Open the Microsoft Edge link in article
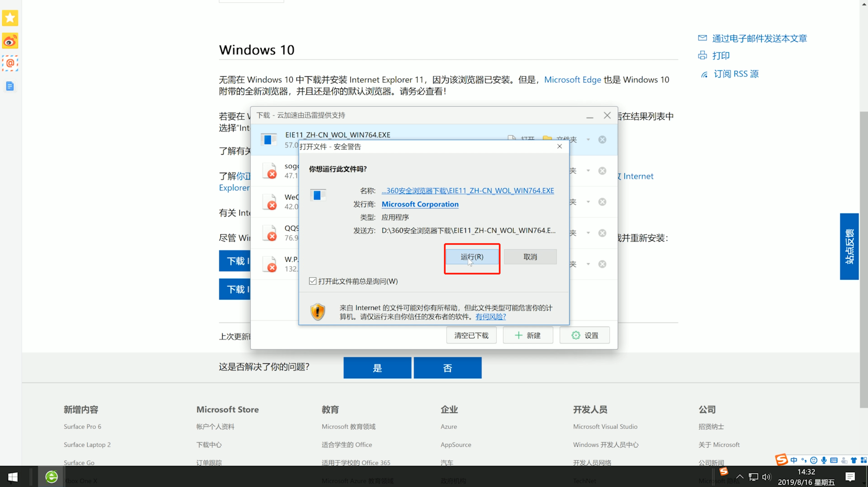The height and width of the screenshot is (487, 868). point(573,79)
